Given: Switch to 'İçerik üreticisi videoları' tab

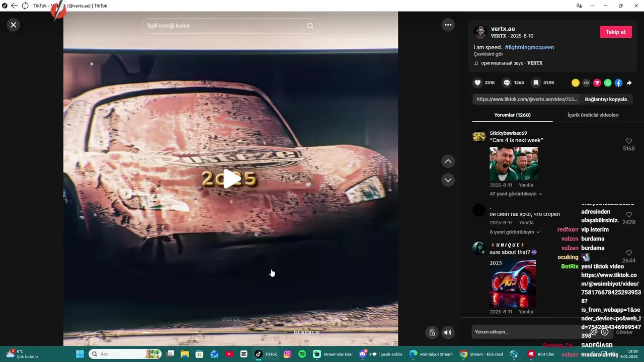Looking at the screenshot, I should [x=593, y=115].
